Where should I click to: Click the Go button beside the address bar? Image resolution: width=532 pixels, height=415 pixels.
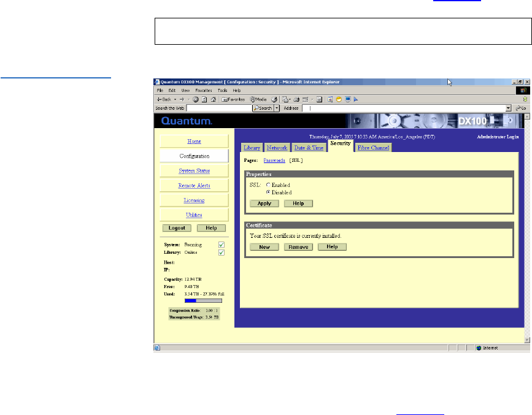click(521, 108)
